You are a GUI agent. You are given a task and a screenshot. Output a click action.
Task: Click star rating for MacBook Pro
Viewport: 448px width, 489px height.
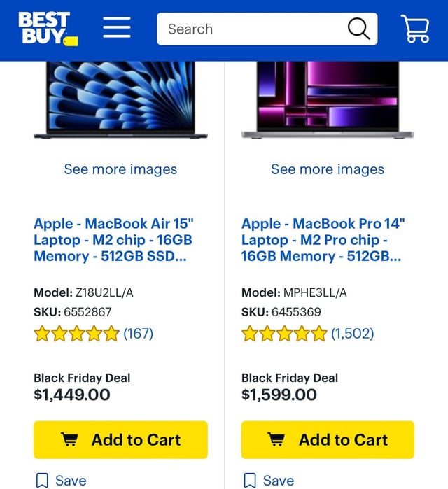click(283, 334)
